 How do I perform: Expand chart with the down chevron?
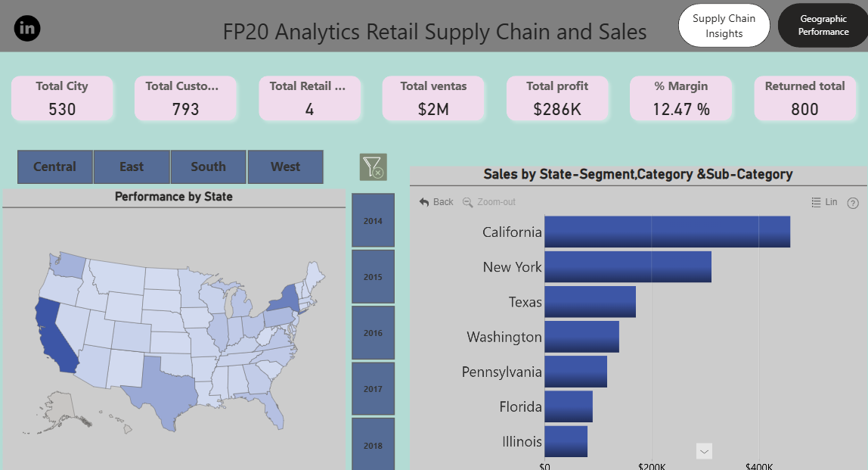pyautogui.click(x=704, y=451)
